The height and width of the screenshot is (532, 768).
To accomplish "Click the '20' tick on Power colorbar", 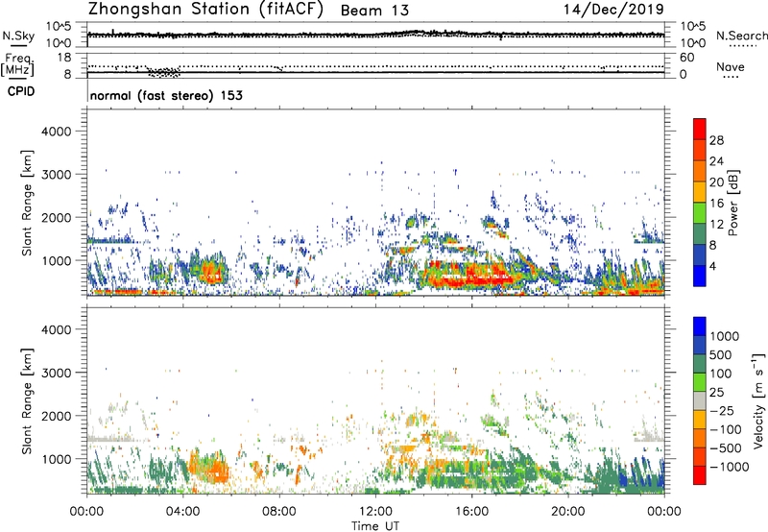I will pos(716,182).
